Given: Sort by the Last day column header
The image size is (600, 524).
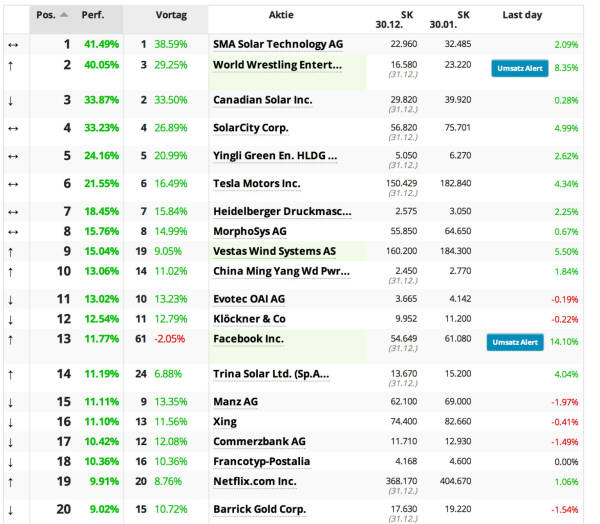Looking at the screenshot, I should tap(521, 16).
